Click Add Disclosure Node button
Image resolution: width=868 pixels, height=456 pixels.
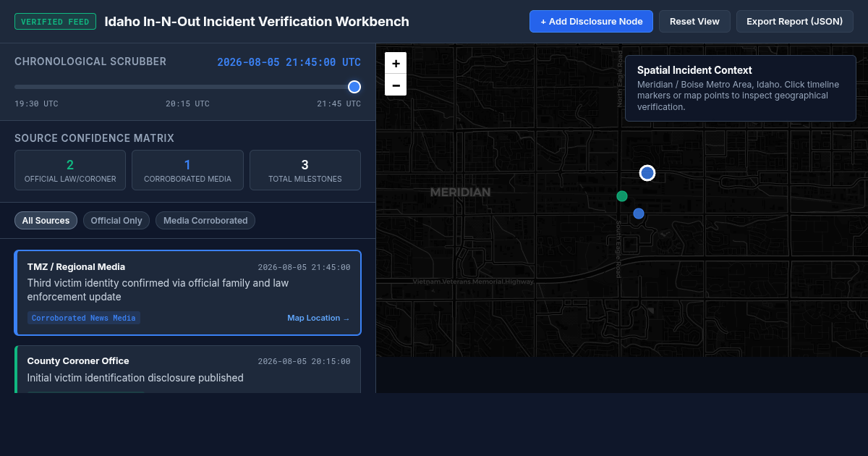click(x=591, y=21)
